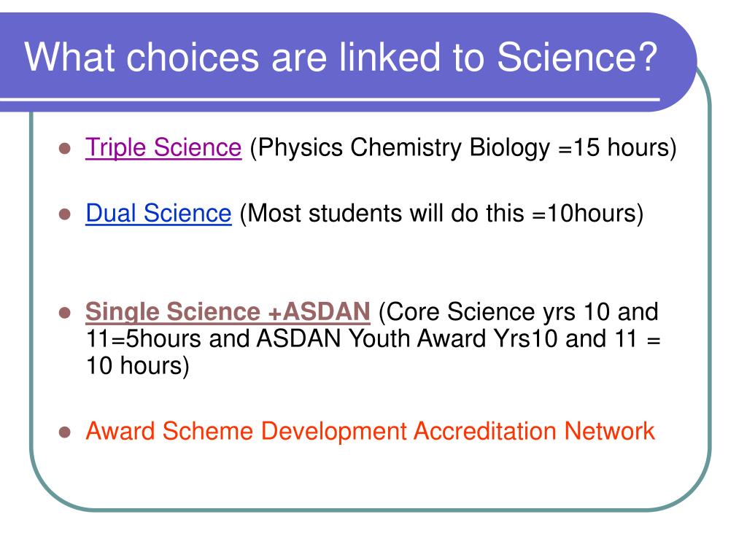Click the text 'Core Science yrs 10 and'
This screenshot has height=560, width=747.
click(x=522, y=312)
